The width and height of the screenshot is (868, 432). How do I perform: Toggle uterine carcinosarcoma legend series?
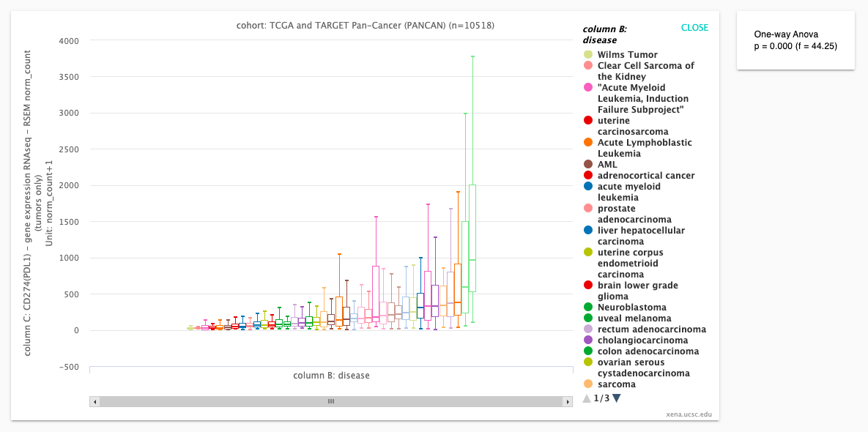tap(588, 121)
